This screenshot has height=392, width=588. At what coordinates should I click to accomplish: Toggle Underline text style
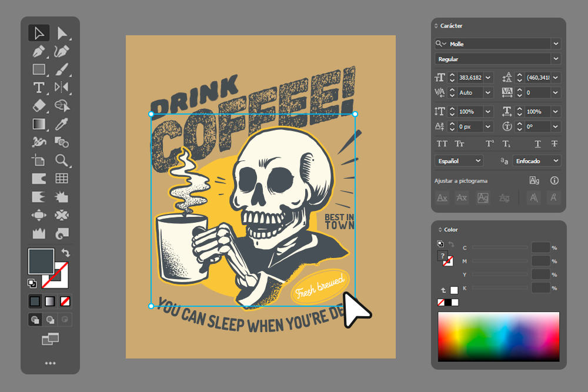tap(537, 144)
